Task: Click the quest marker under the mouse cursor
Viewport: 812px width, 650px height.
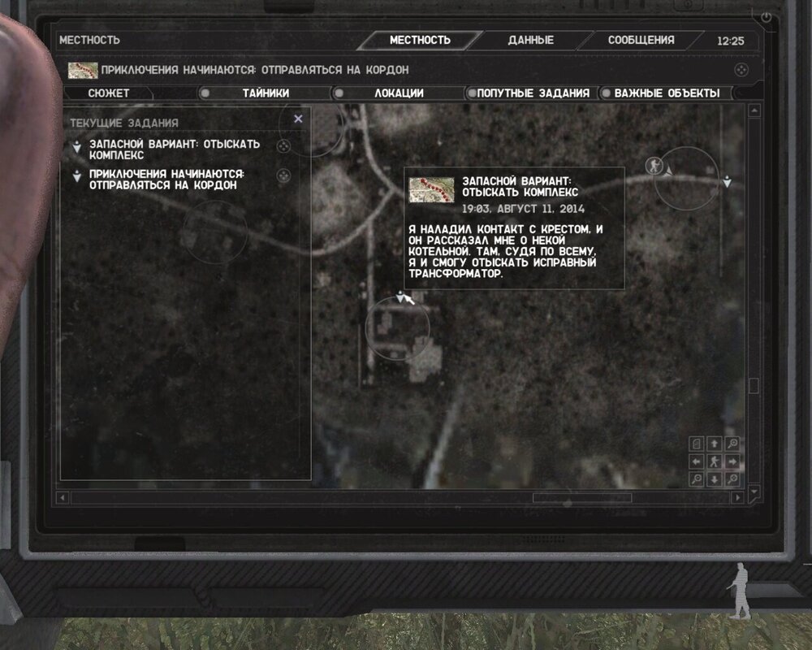Action: pyautogui.click(x=400, y=297)
